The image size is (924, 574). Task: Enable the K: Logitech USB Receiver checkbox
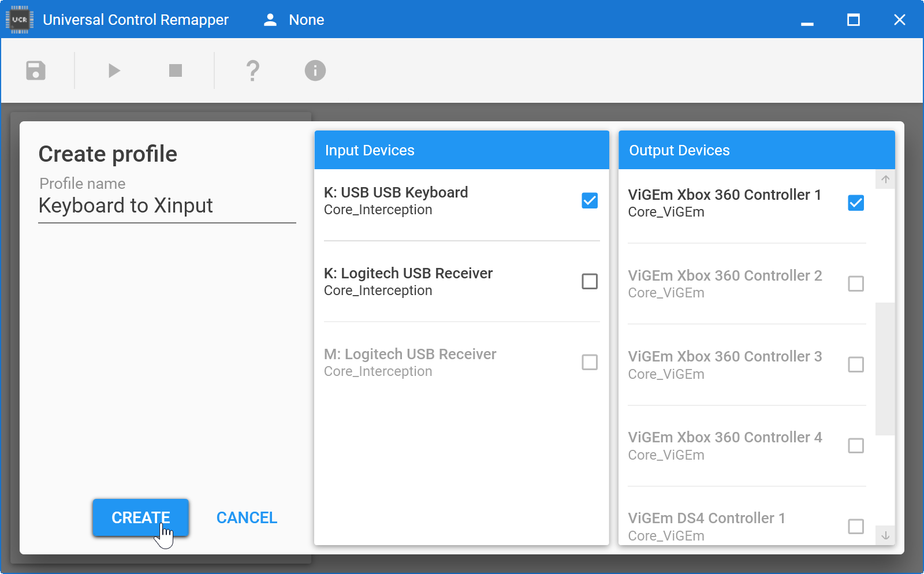pyautogui.click(x=589, y=281)
